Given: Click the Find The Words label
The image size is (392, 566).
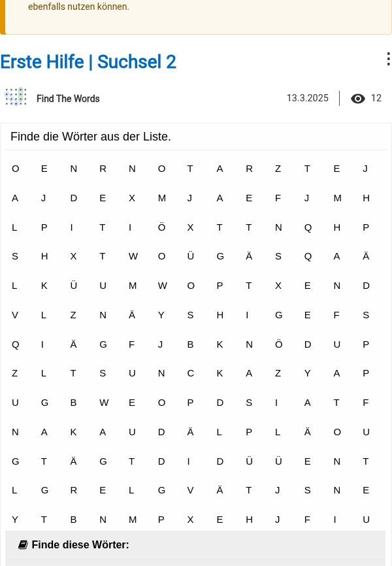Looking at the screenshot, I should [x=68, y=99].
